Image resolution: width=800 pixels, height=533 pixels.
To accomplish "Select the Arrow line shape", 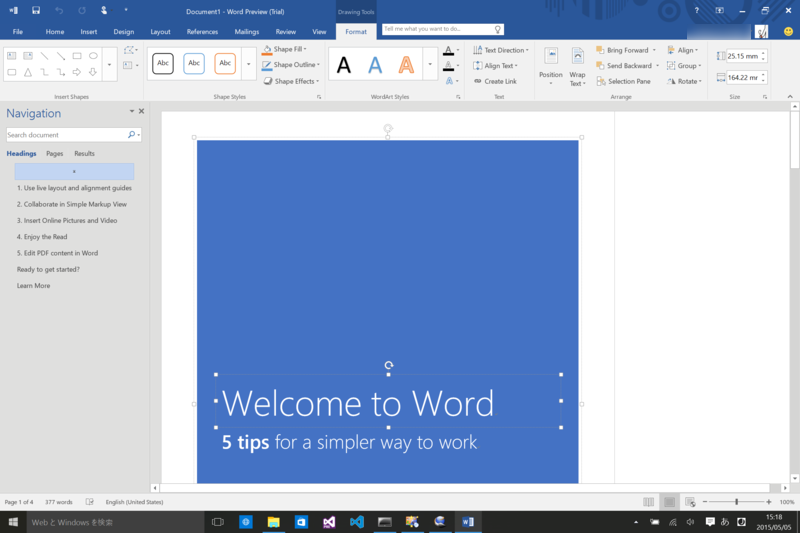I will tap(61, 56).
